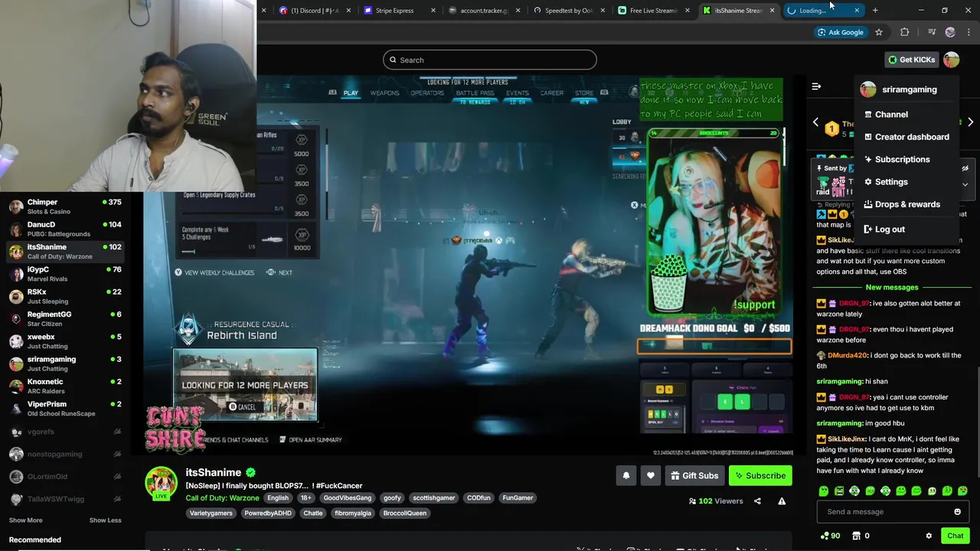Expand the pinned message chevron
The height and width of the screenshot is (551, 980).
tap(965, 184)
